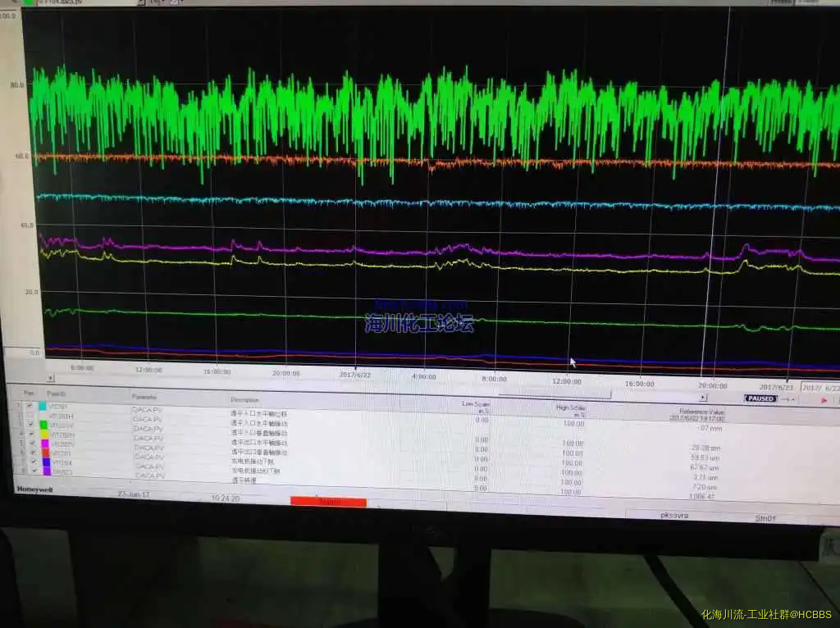840x628 pixels.
Task: Open the point name dropdown at top left
Action: (x=140, y=2)
